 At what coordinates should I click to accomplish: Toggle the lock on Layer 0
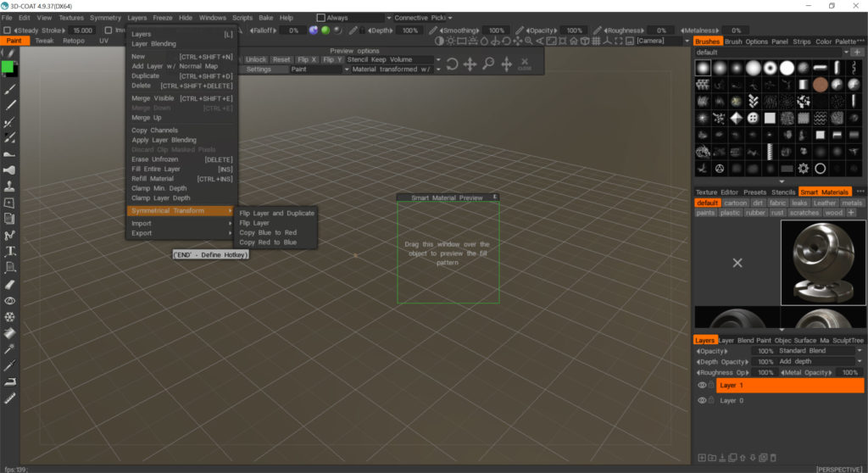tap(711, 400)
